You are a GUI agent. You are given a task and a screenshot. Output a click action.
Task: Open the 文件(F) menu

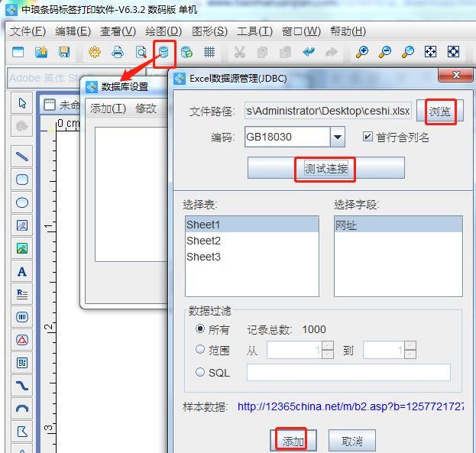[28, 31]
